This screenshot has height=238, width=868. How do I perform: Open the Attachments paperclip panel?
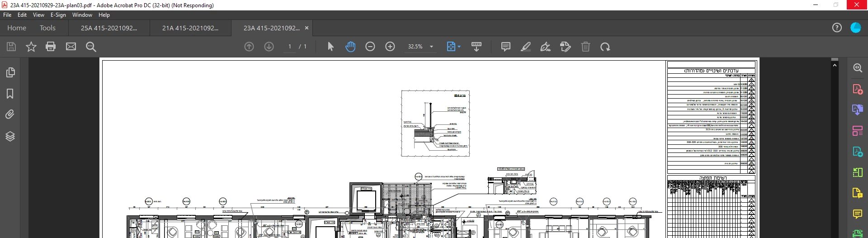[10, 114]
